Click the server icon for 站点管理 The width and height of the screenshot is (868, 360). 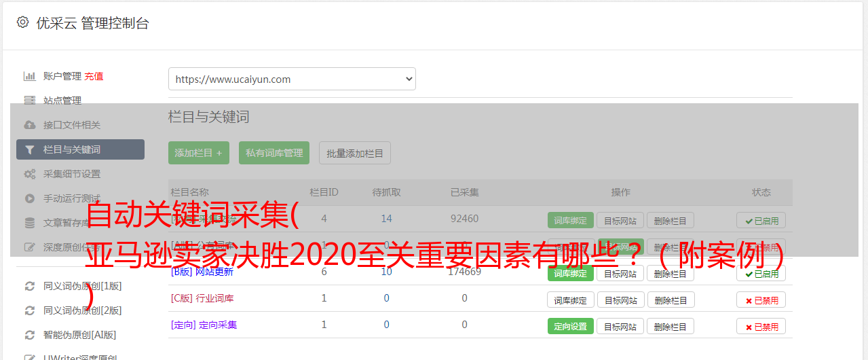pos(29,101)
